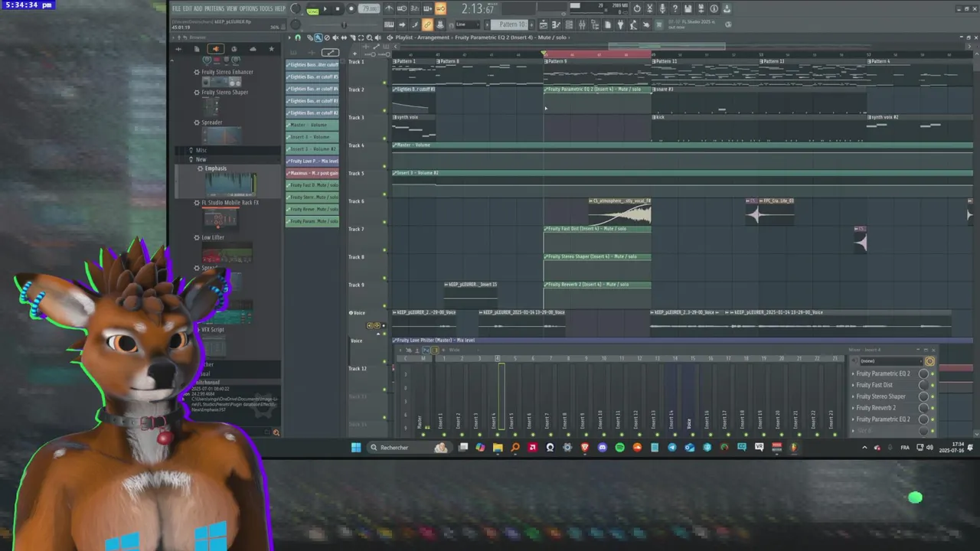980x551 pixels.
Task: Toggle Song/Pattern mode switch
Action: point(312,11)
